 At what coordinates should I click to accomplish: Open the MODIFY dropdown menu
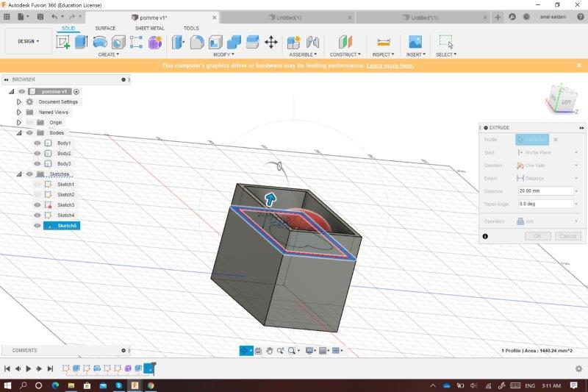point(223,54)
